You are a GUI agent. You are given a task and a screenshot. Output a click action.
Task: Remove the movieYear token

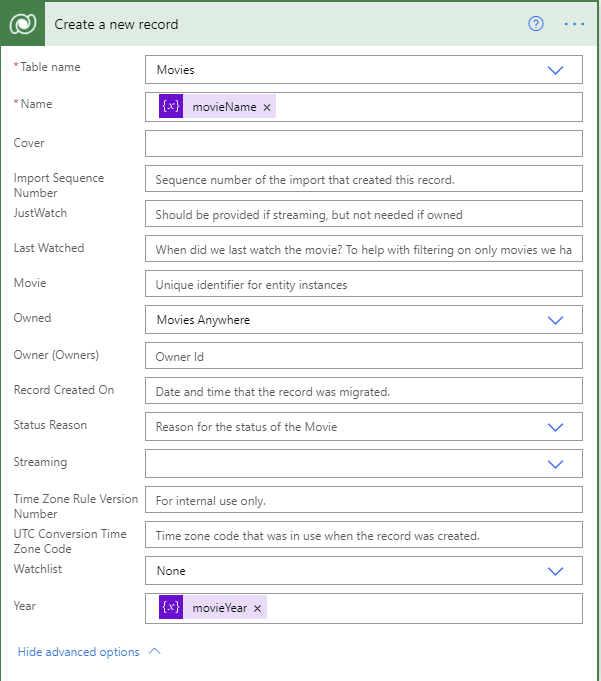257,608
